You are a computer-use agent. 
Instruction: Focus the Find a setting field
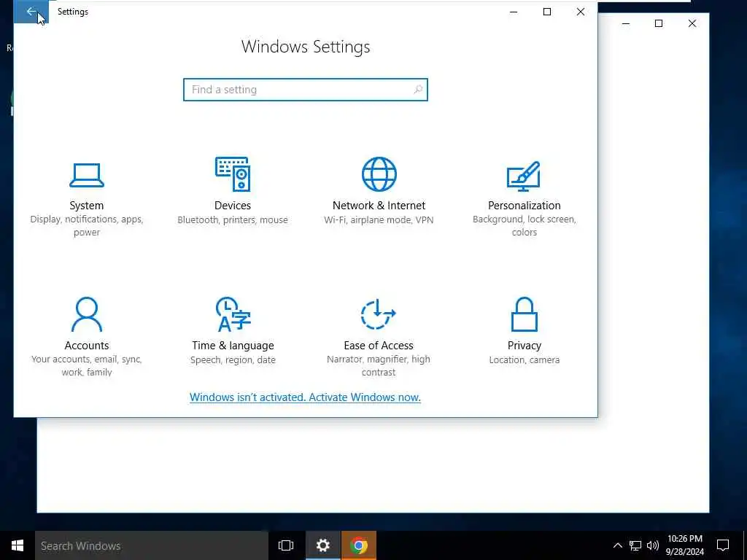[x=306, y=90]
